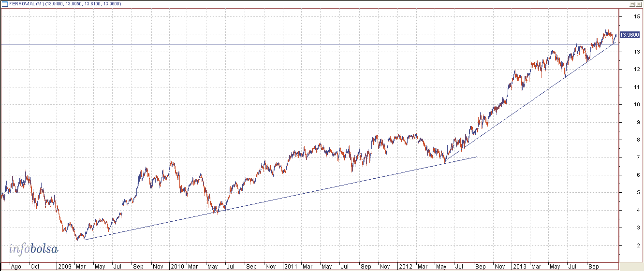Click the Ago label on time axis
The width and height of the screenshot is (644, 271).
tap(16, 266)
